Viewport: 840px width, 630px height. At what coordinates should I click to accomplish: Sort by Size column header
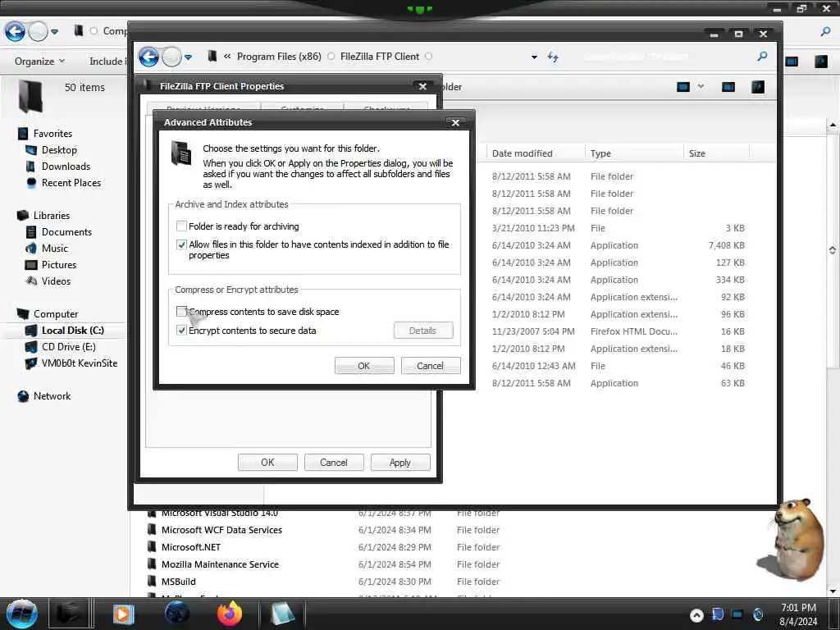coord(716,153)
